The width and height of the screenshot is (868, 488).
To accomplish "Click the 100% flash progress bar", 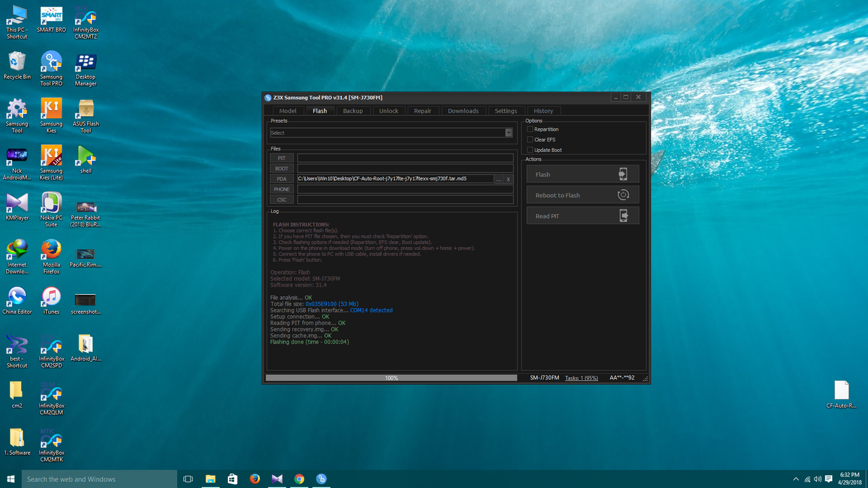I will point(391,378).
